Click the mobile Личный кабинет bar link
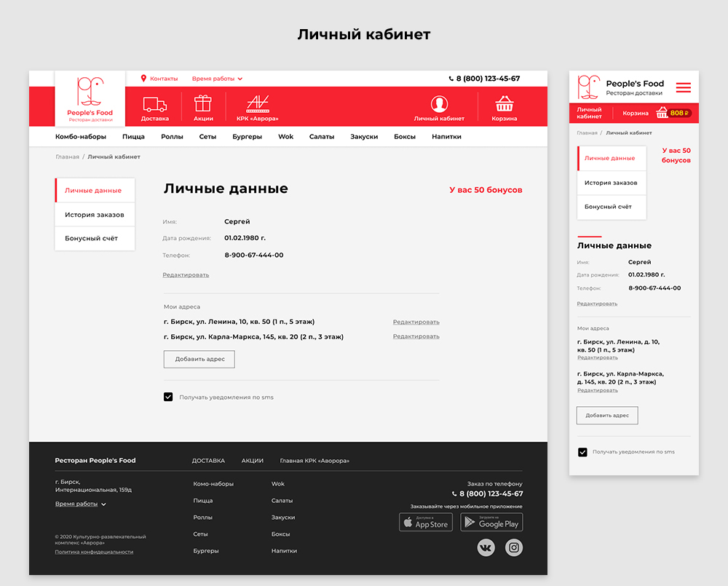Screen dimensions: 728x586 pyautogui.click(x=589, y=113)
